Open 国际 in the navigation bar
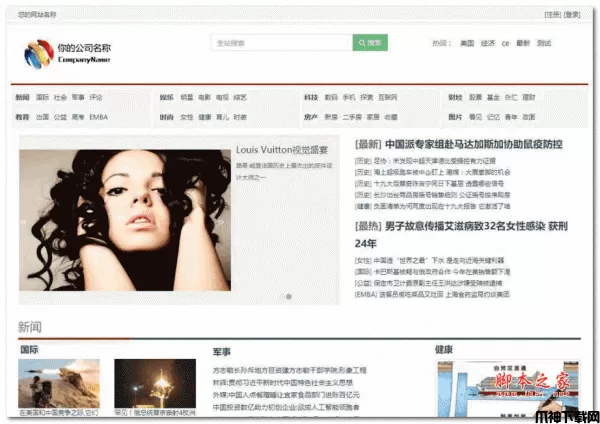 [42, 97]
